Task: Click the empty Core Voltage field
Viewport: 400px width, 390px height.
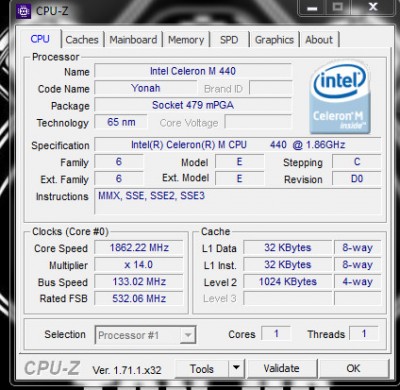Action: (x=258, y=122)
